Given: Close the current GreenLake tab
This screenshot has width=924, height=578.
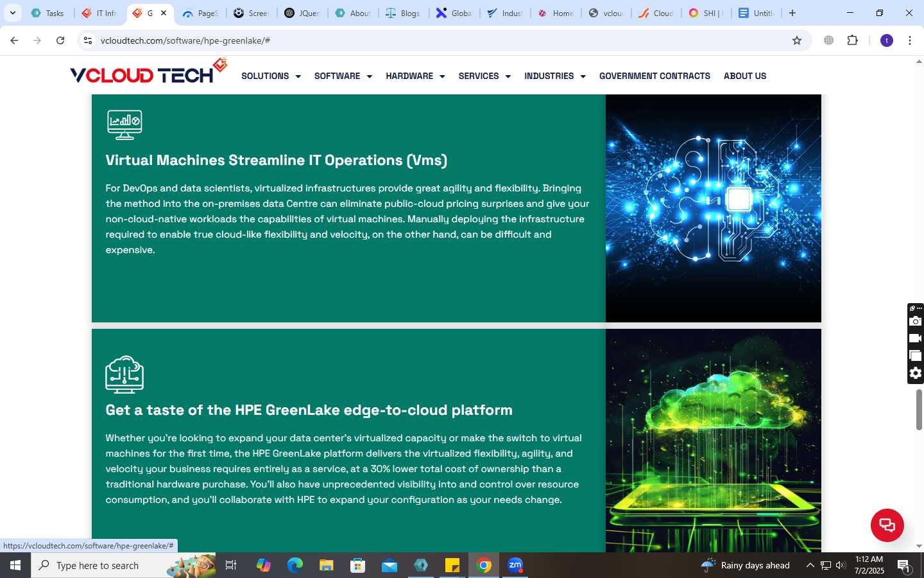Looking at the screenshot, I should click(x=164, y=13).
